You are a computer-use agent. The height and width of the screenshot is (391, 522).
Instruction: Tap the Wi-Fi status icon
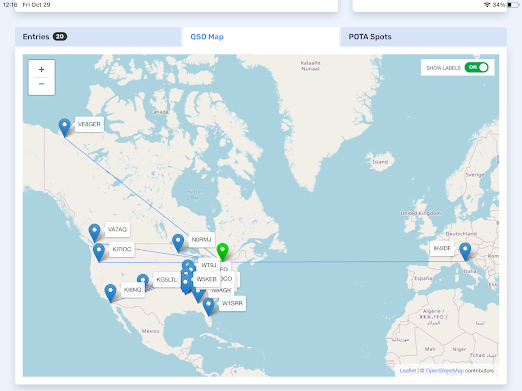click(487, 5)
